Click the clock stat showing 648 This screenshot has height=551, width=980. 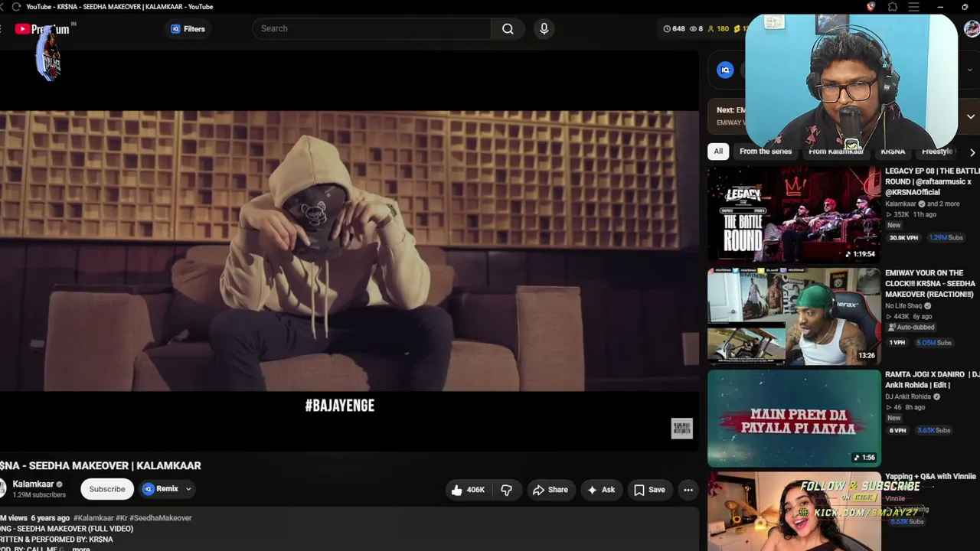[674, 29]
